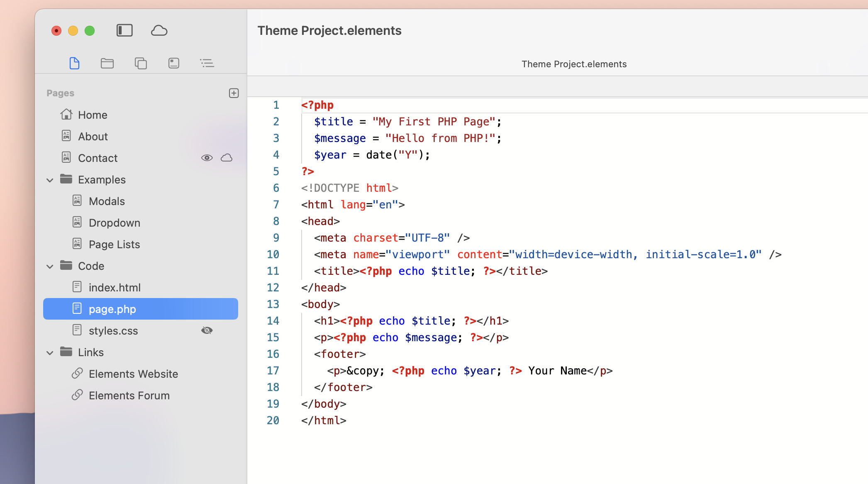Select the Dropdown example page
The height and width of the screenshot is (484, 868).
[x=114, y=223]
